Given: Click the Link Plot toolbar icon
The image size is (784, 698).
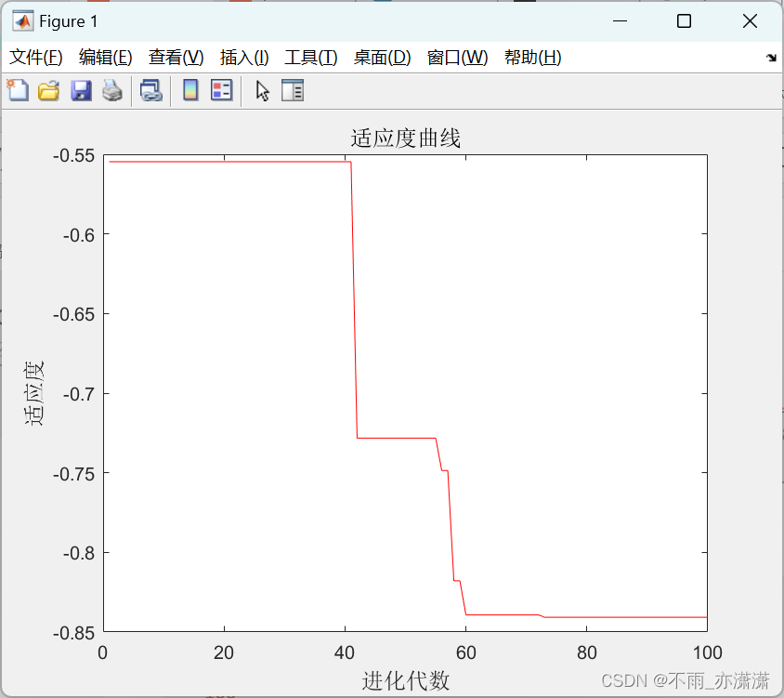Looking at the screenshot, I should click(151, 90).
